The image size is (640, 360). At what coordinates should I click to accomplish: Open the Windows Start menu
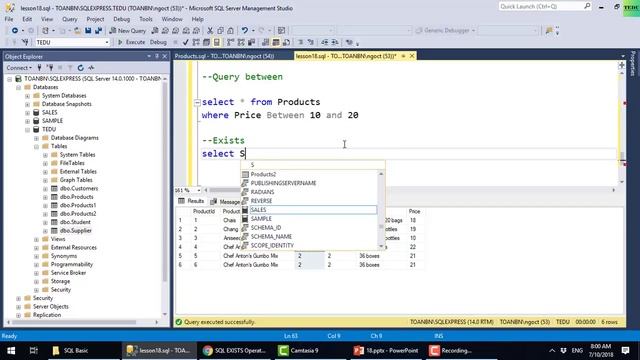pyautogui.click(x=11, y=351)
